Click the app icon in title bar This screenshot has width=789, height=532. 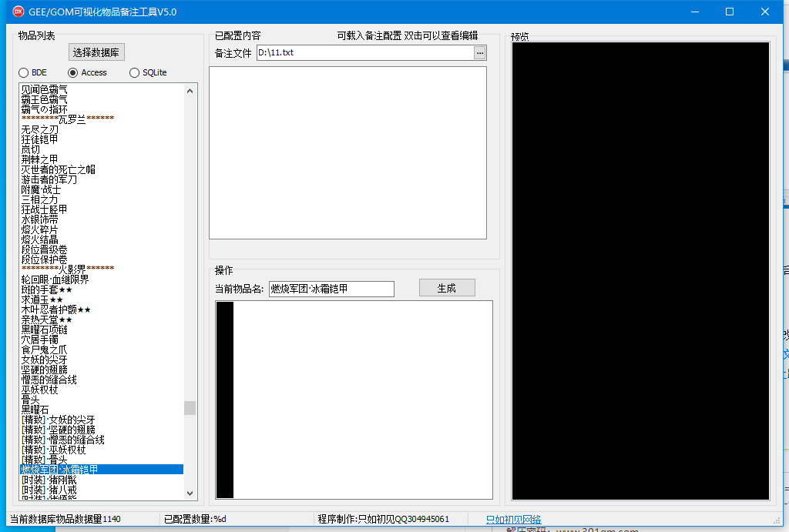[18, 12]
